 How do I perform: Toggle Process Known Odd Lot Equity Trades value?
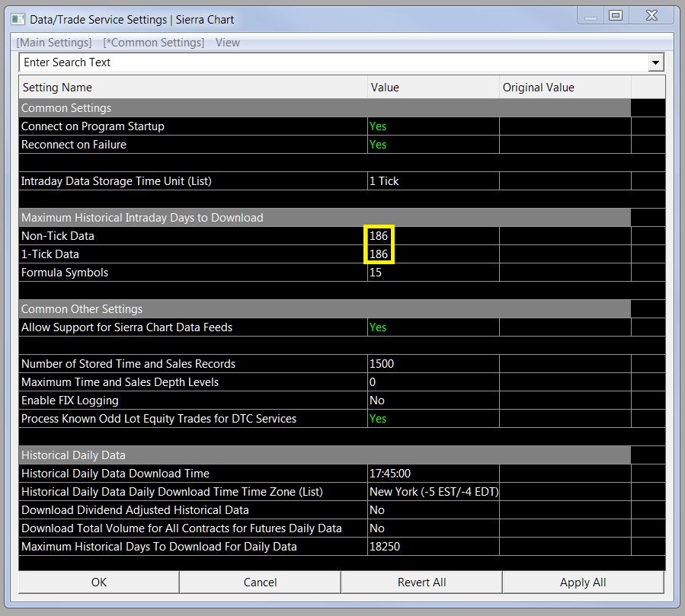pyautogui.click(x=433, y=419)
